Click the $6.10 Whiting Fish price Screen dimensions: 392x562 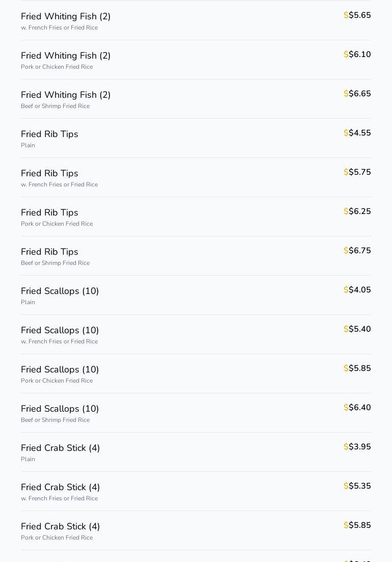[x=357, y=55]
